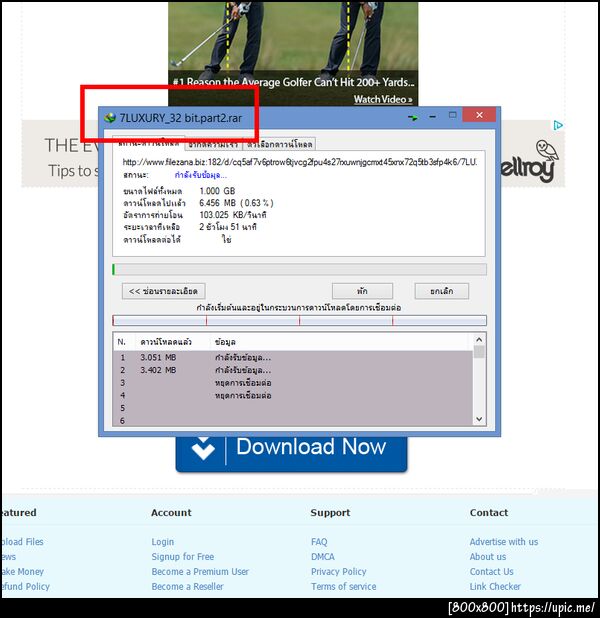Open the Contact Us link
The image size is (600, 618).
492,571
